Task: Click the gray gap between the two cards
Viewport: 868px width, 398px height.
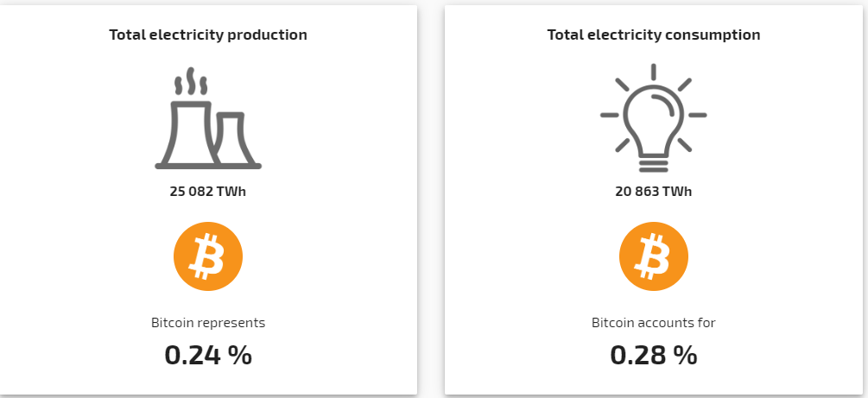Action: tap(431, 199)
